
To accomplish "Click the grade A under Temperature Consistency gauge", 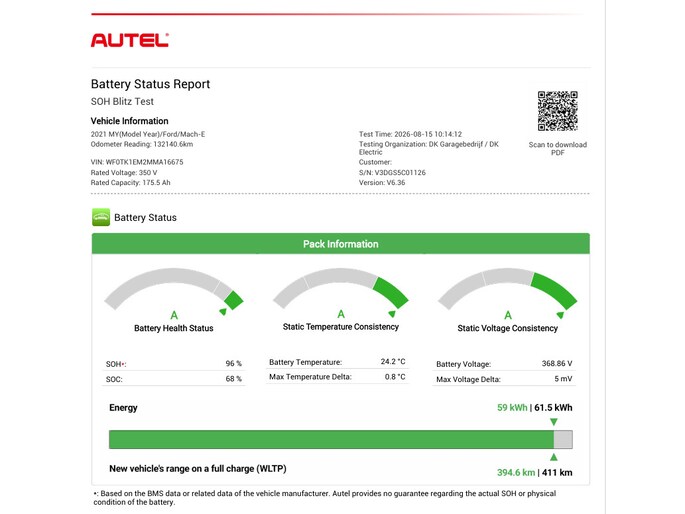I will [341, 314].
